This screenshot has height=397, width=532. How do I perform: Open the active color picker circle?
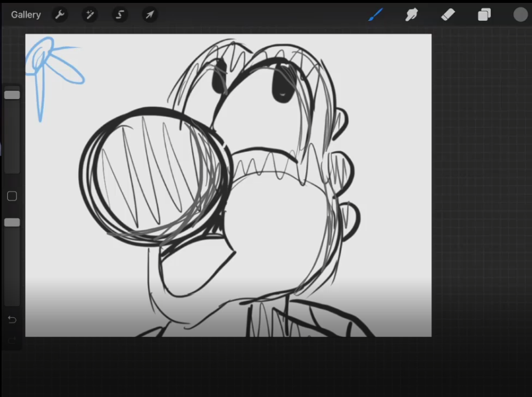click(x=520, y=15)
